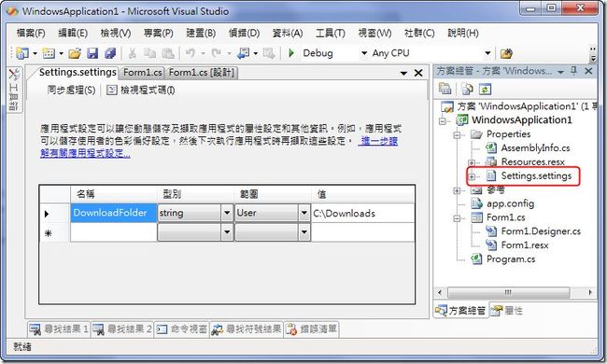
Task: Switch to the 屬性 properties panel tab
Action: click(507, 311)
